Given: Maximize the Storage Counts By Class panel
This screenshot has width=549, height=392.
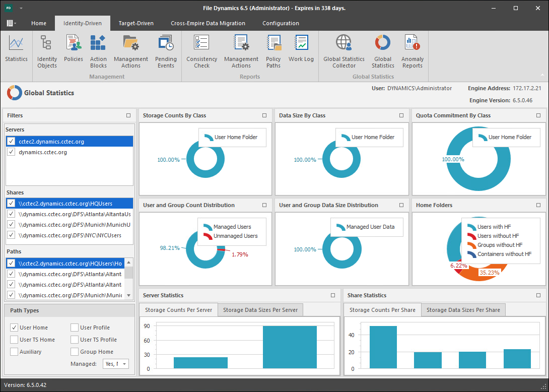Looking at the screenshot, I should pyautogui.click(x=264, y=115).
